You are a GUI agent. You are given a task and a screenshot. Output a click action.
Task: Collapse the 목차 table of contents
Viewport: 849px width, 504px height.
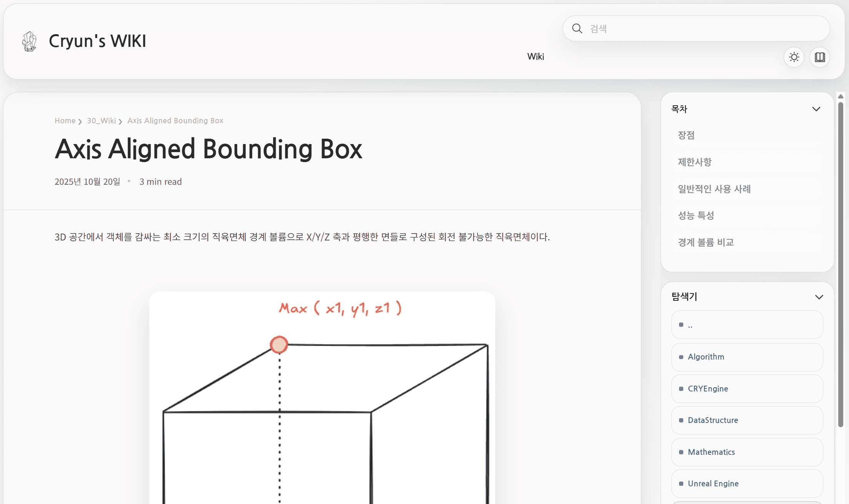coord(816,109)
